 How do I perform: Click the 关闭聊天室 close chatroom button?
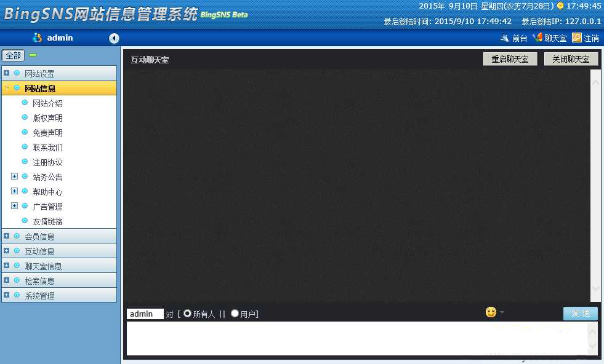tap(571, 58)
